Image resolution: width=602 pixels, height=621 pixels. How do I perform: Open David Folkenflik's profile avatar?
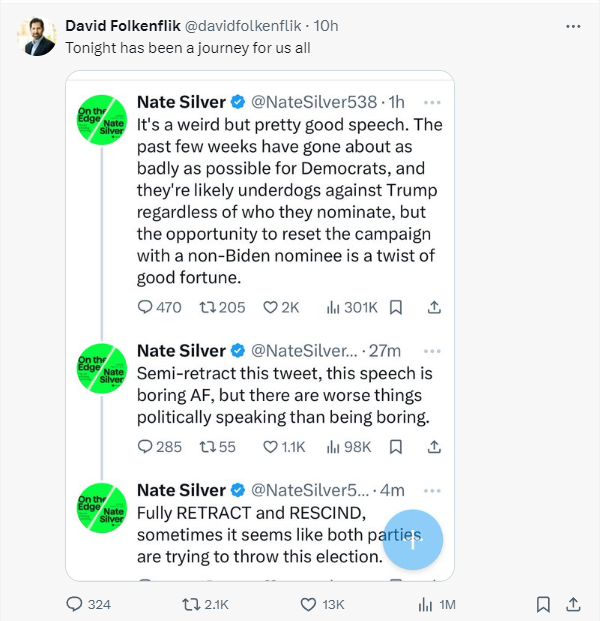39,37
